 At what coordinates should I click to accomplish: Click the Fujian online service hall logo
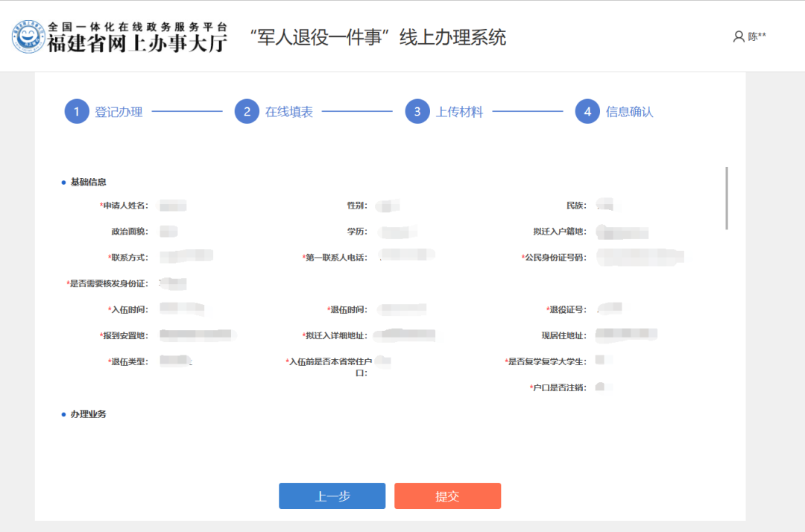(28, 37)
